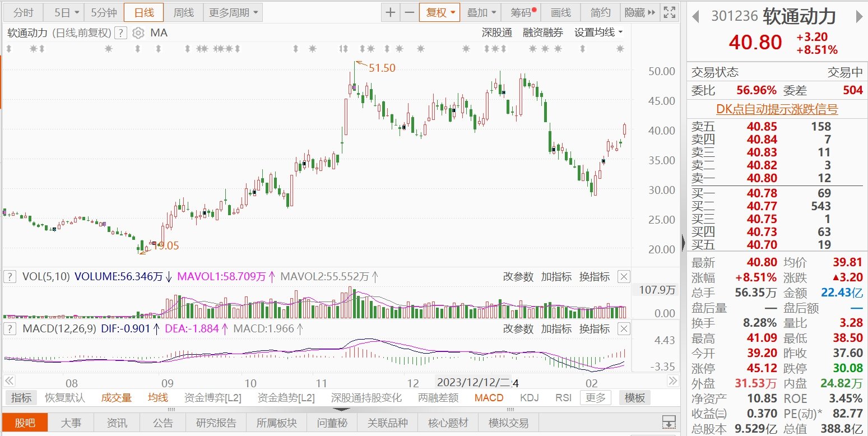Toggle 资金博弈[L2] indicator
868x436 pixels.
213,398
